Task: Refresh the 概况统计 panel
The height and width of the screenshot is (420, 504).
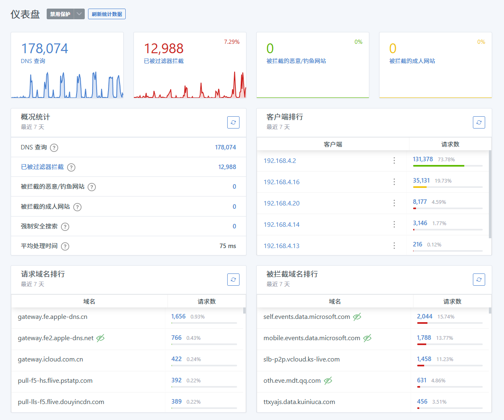Action: (x=233, y=122)
